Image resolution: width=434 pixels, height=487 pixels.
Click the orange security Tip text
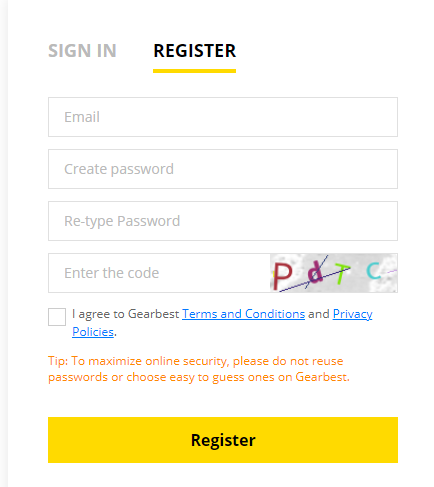coord(199,369)
